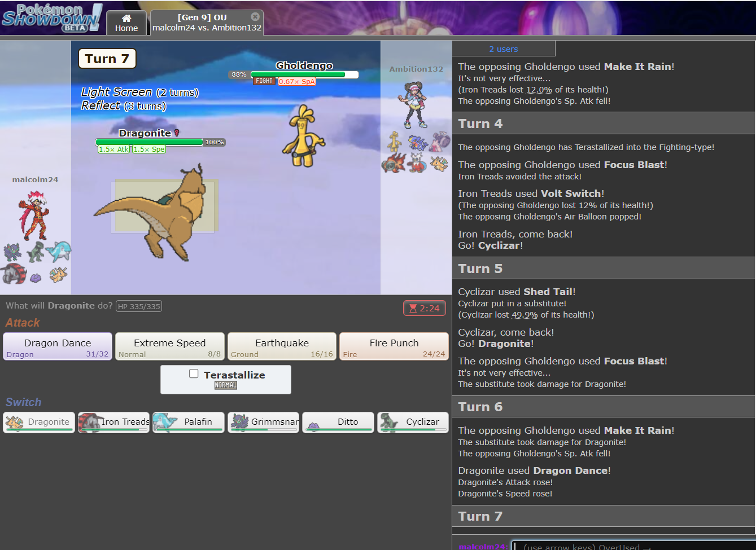
Task: Click malcolm24's Palafin team icon
Action: click(x=58, y=252)
